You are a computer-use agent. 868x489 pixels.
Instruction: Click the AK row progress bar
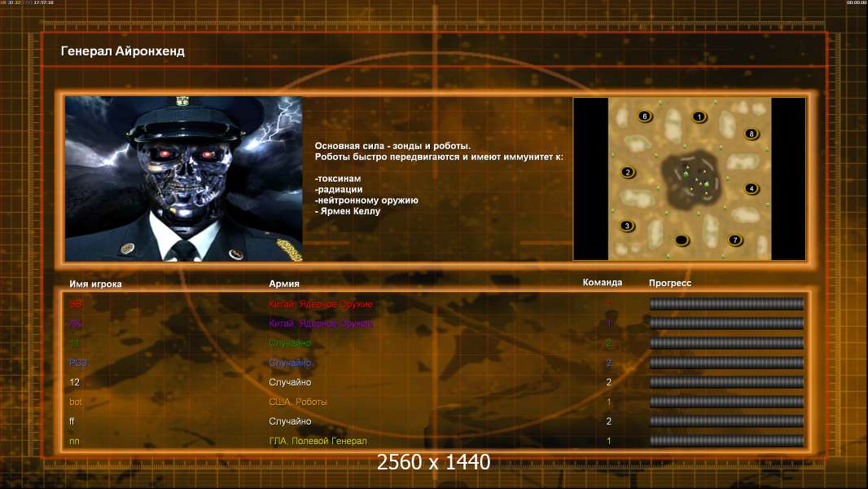tap(726, 323)
